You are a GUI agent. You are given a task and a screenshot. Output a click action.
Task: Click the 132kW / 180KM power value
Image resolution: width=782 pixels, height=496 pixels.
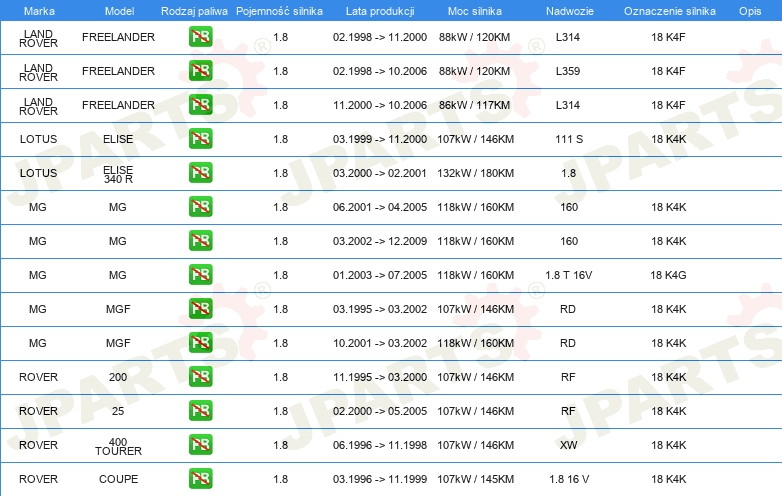476,173
